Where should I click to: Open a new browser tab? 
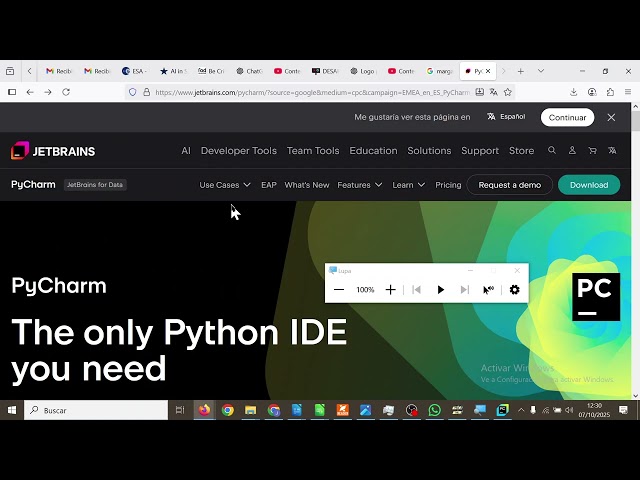[x=520, y=71]
